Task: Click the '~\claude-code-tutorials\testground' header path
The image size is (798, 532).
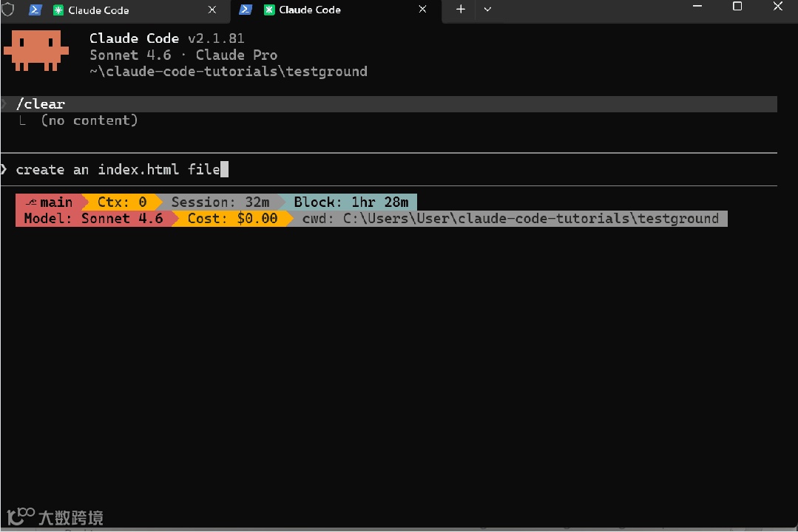Action: (229, 71)
